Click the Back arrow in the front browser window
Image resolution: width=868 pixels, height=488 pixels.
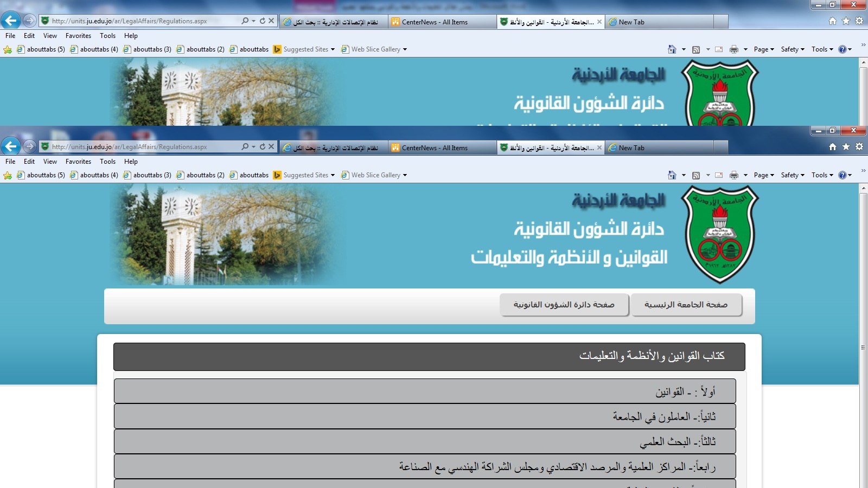[x=11, y=146]
